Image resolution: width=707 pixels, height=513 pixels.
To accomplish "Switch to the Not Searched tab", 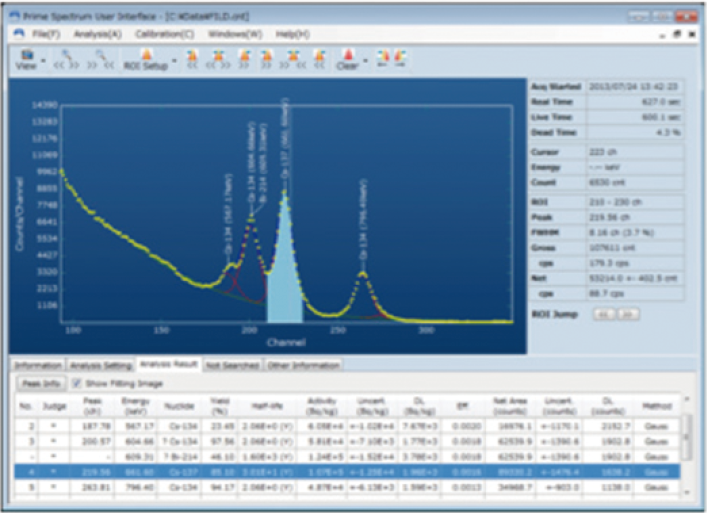I will click(x=232, y=365).
